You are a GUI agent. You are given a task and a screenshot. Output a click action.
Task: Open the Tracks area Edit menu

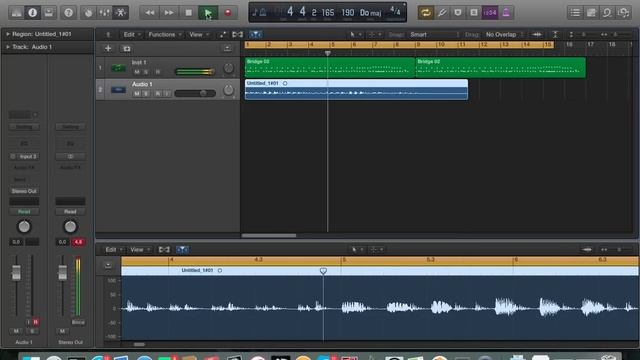click(x=131, y=35)
